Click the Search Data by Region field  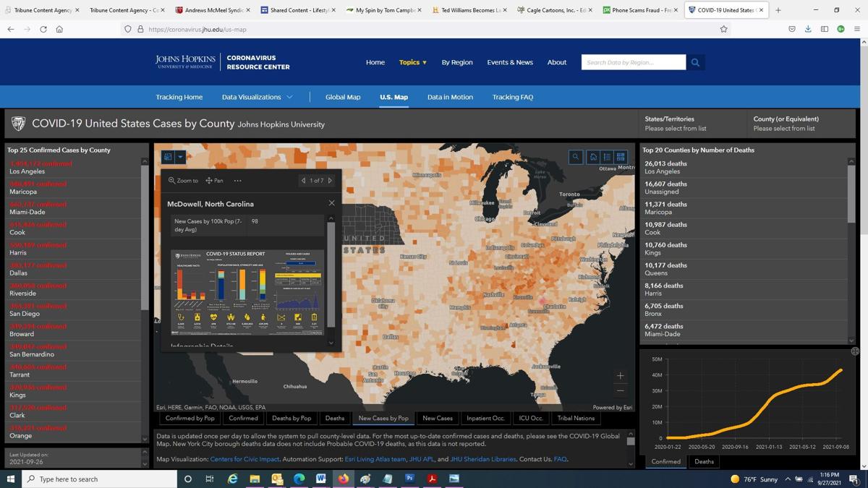(x=633, y=62)
